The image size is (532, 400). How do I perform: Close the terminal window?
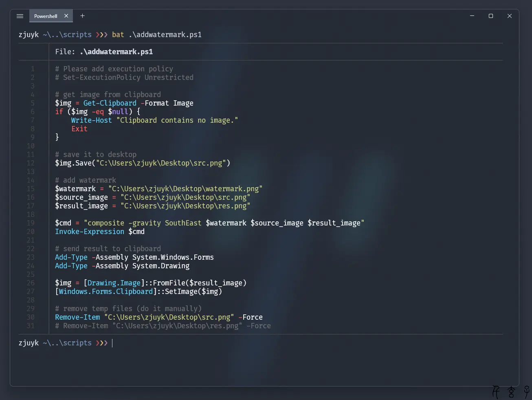(x=510, y=16)
